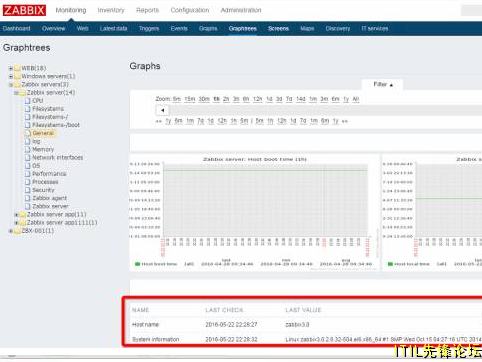Click the ZBX-001(1) folder icon
Image resolution: width=482 pixels, height=362 pixels.
pyautogui.click(x=17, y=231)
